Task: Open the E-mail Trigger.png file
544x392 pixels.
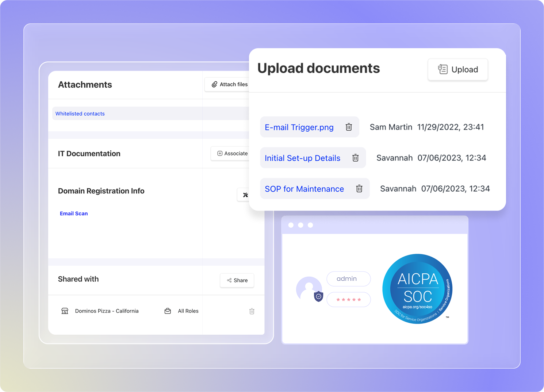Action: (299, 127)
